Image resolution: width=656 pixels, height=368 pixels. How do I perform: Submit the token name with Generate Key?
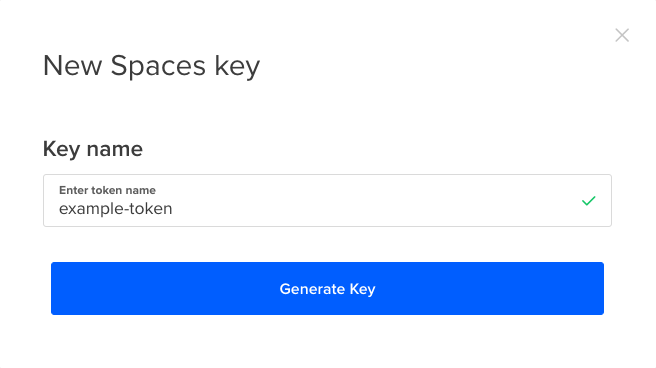327,289
